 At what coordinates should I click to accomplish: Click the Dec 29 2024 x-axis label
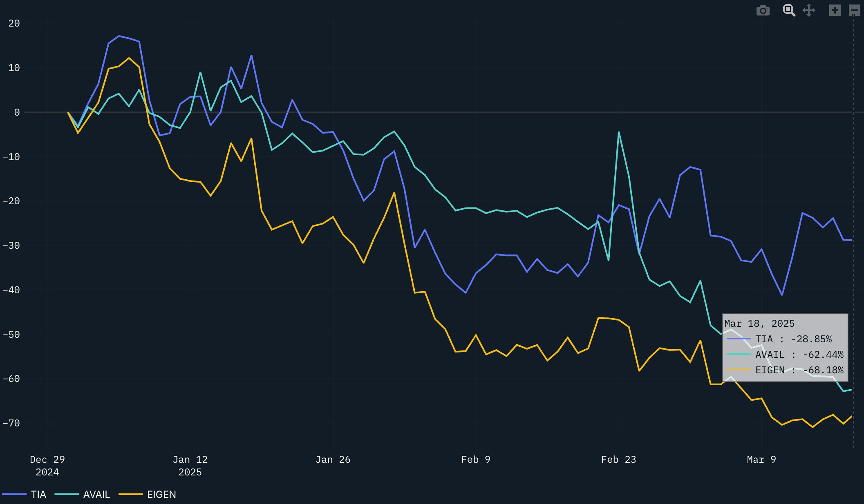tap(47, 466)
